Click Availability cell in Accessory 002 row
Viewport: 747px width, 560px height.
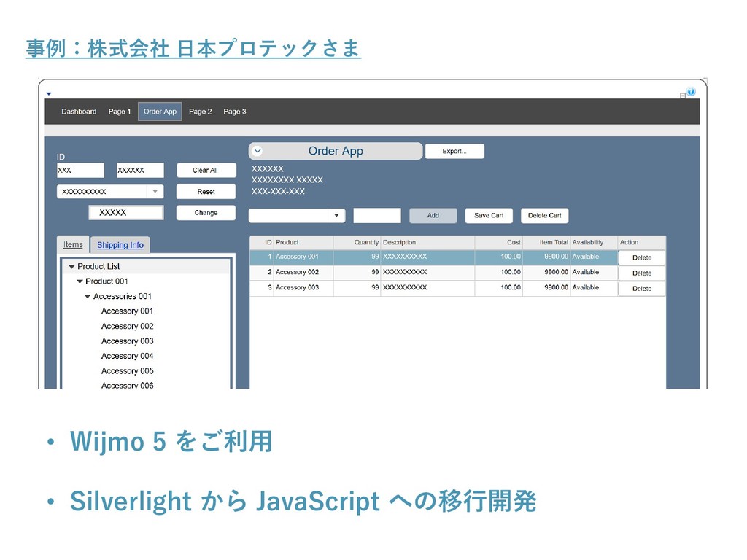[x=594, y=272]
